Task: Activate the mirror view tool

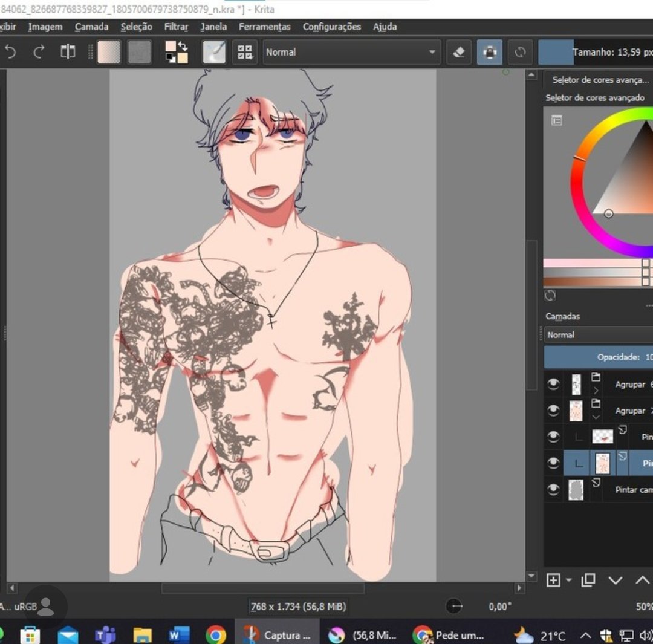Action: coord(68,52)
